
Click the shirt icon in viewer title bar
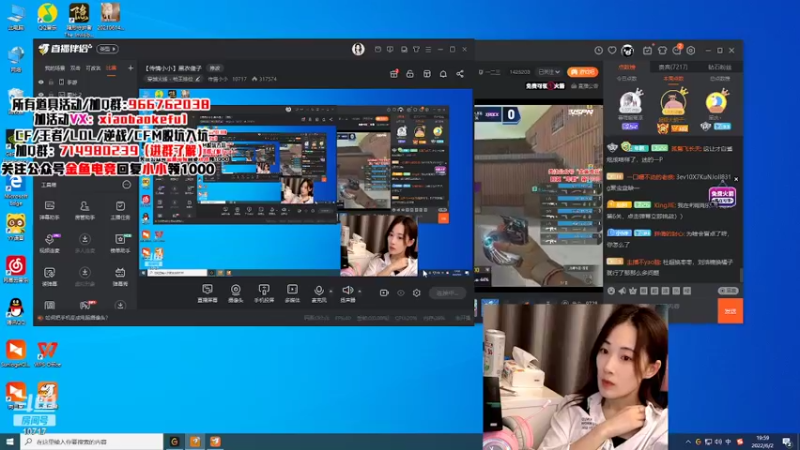pos(662,51)
